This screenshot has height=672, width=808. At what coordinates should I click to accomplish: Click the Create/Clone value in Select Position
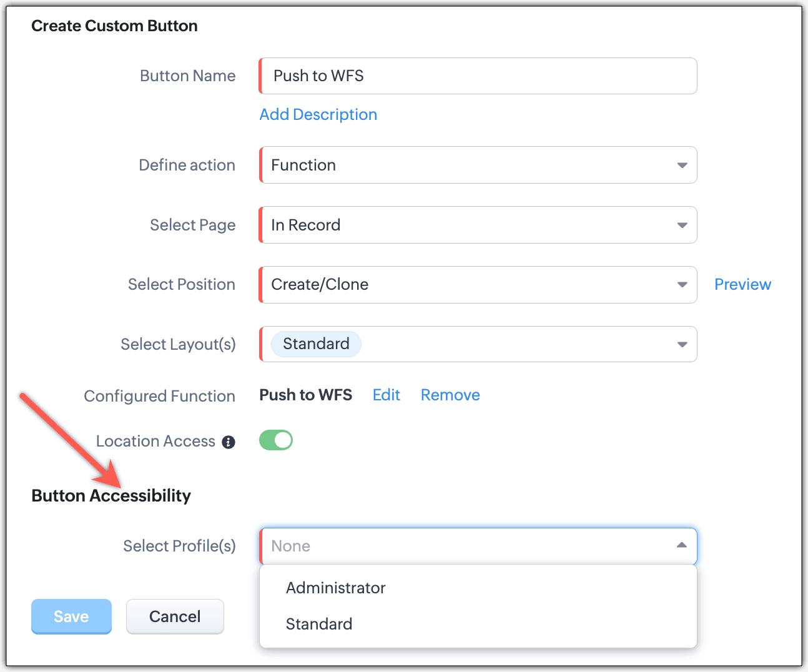pos(320,284)
